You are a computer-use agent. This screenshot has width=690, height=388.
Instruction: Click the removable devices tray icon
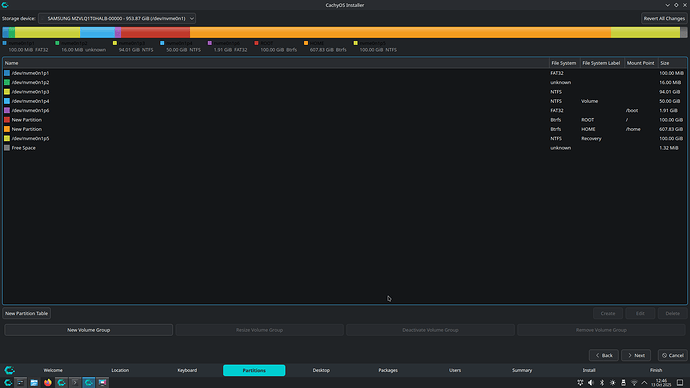(623, 383)
